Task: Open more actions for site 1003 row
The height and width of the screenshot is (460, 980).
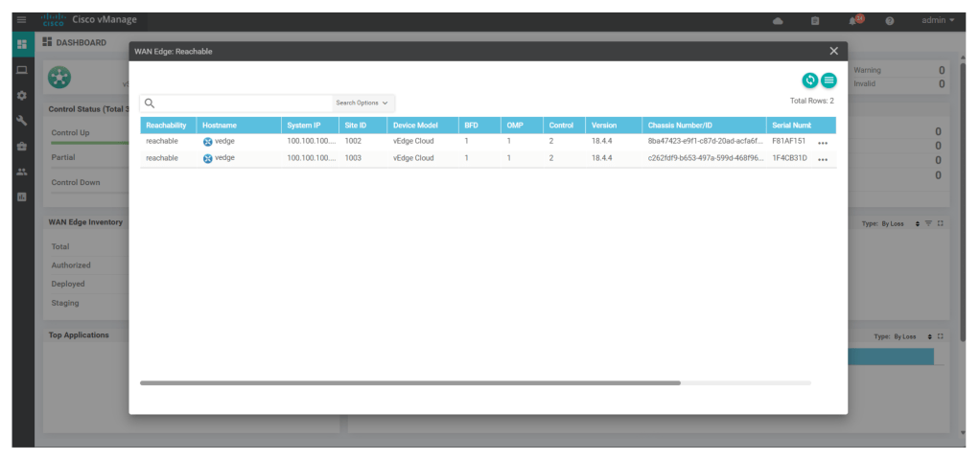Action: pyautogui.click(x=823, y=159)
